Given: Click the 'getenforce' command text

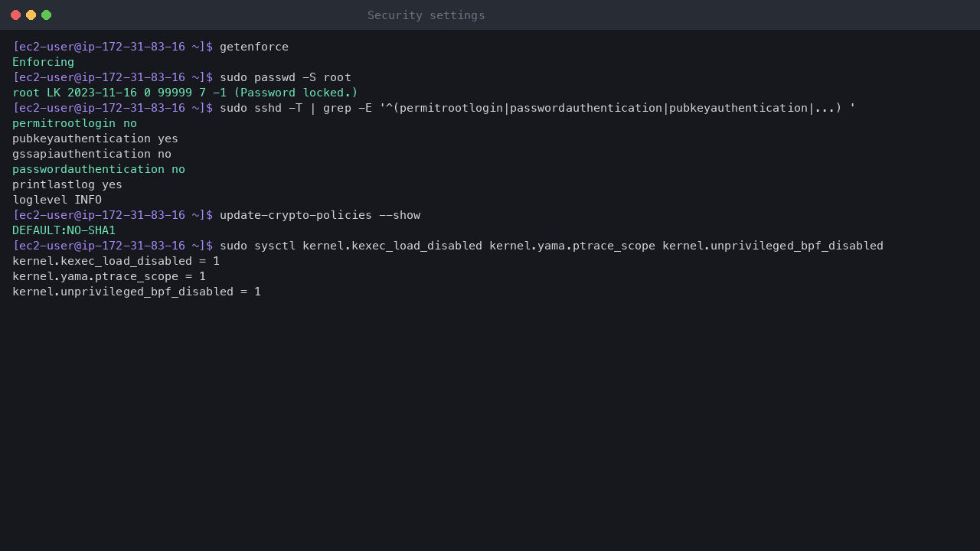Looking at the screenshot, I should 254,47.
